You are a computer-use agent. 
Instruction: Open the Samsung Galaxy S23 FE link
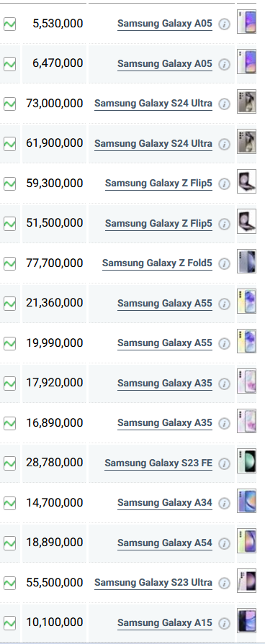[x=158, y=463]
